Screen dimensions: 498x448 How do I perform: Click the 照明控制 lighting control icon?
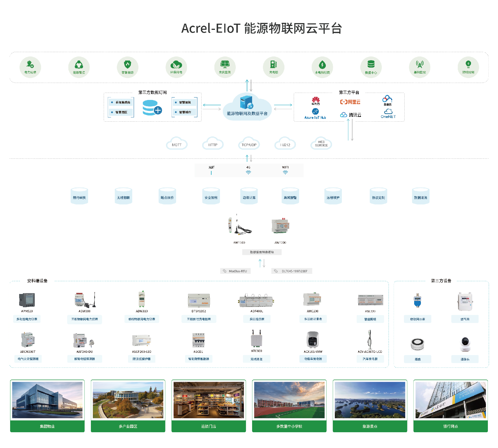click(x=468, y=67)
